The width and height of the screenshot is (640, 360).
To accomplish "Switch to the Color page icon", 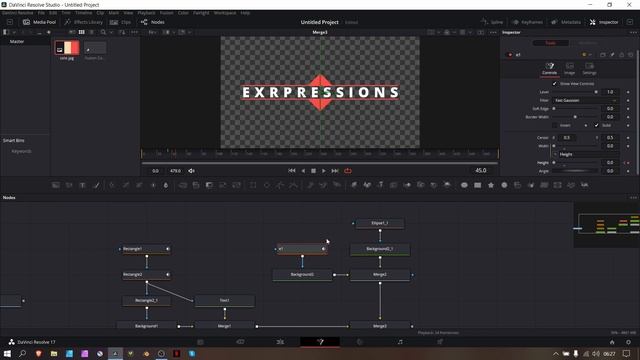I will coord(360,342).
